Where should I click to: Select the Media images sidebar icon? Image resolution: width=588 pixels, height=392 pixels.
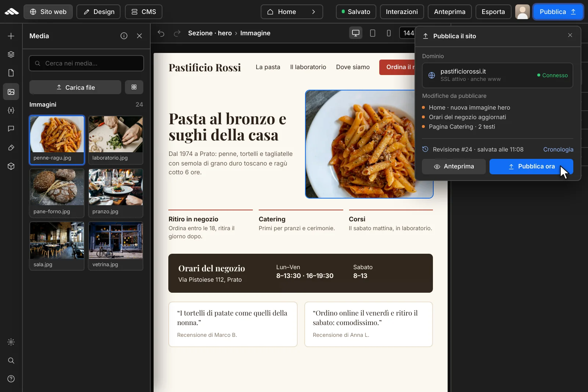pyautogui.click(x=11, y=92)
